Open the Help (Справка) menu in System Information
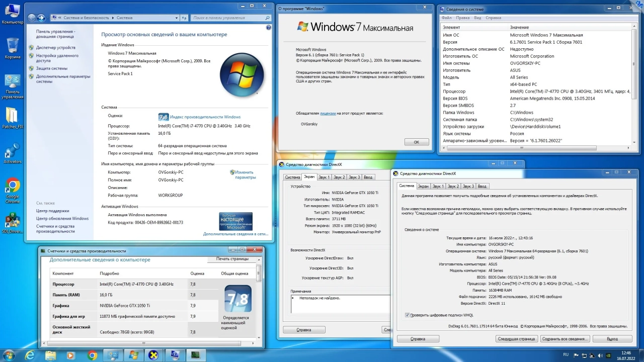The width and height of the screenshot is (644, 362). pyautogui.click(x=493, y=18)
